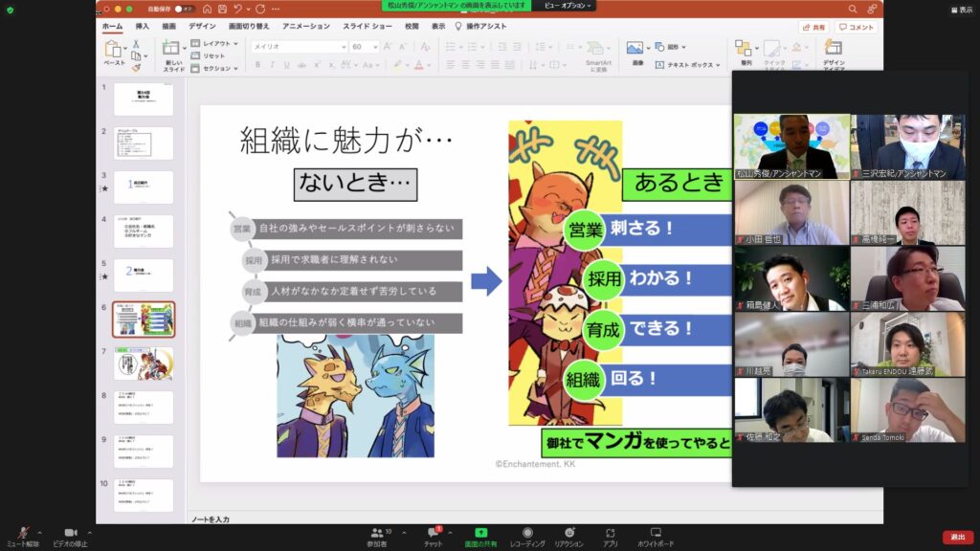Image resolution: width=980 pixels, height=551 pixels.
Task: Click the Design Ideas icon
Action: (834, 48)
